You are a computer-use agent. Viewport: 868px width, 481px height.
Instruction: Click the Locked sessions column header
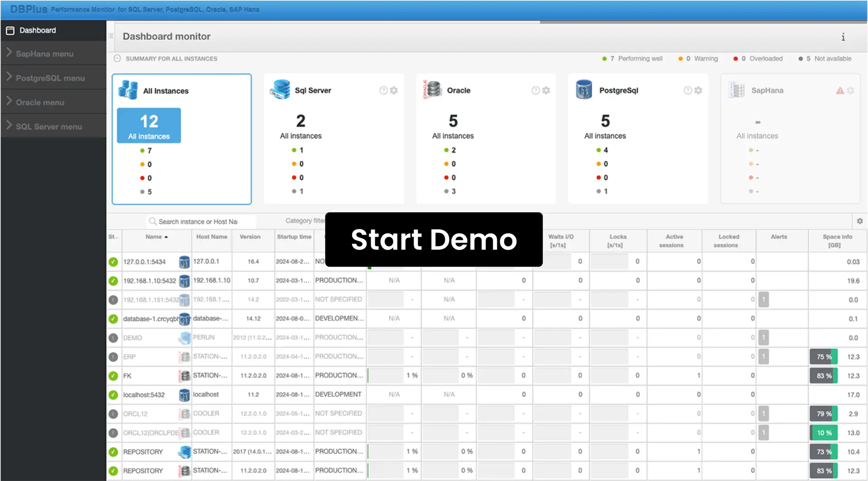click(729, 241)
